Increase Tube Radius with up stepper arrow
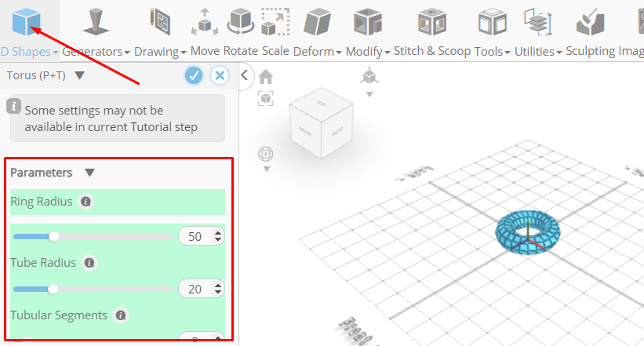Image resolution: width=644 pixels, height=346 pixels. (x=218, y=286)
